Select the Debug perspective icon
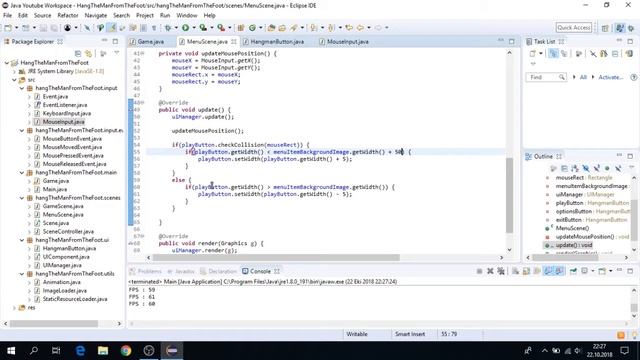 (631, 28)
